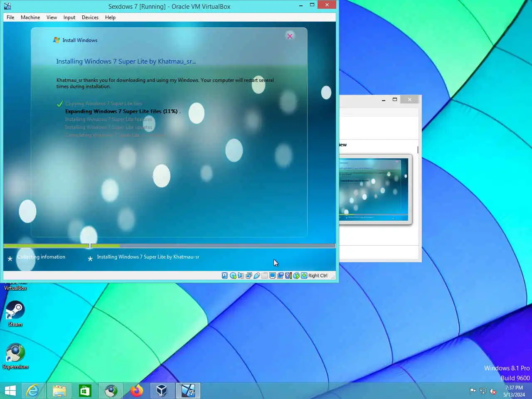Click the muted volume tray icon
Viewport: 532px width, 399px height.
pos(493,391)
